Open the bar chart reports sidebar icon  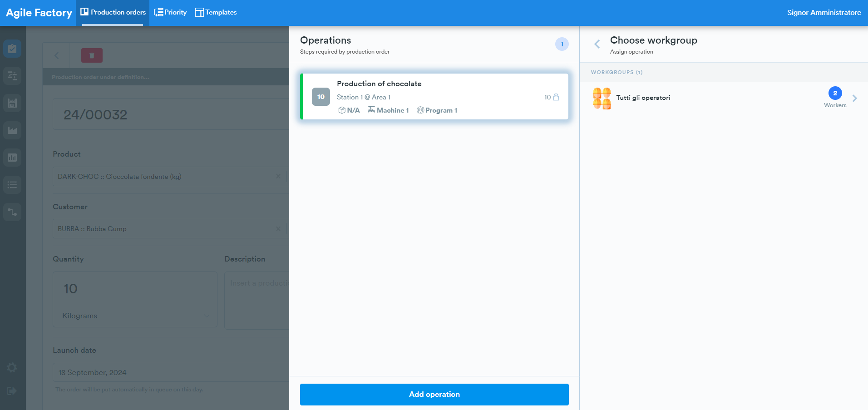(12, 158)
